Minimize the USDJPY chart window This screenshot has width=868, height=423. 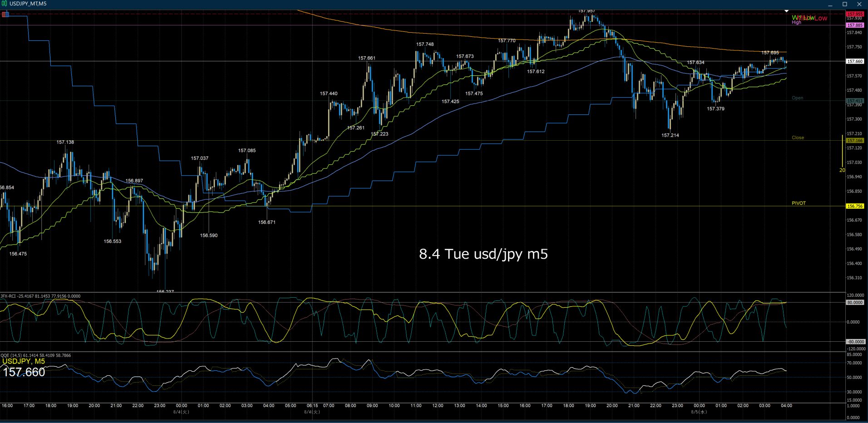point(830,4)
